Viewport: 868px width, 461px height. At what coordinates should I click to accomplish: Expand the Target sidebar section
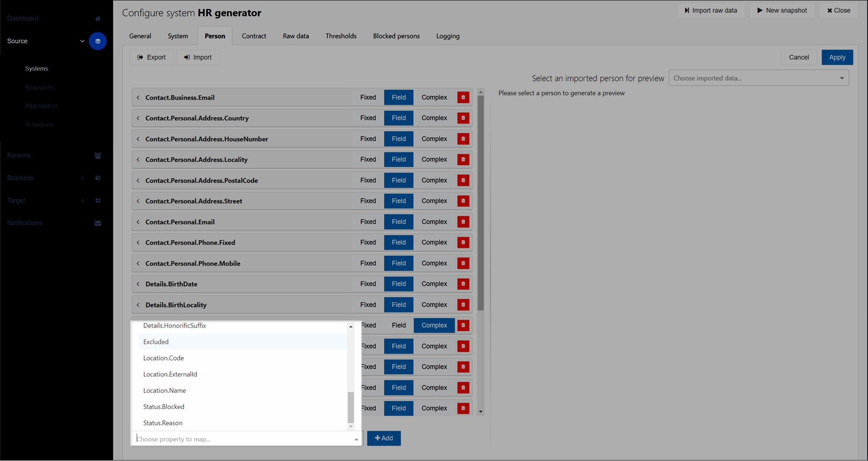[82, 200]
